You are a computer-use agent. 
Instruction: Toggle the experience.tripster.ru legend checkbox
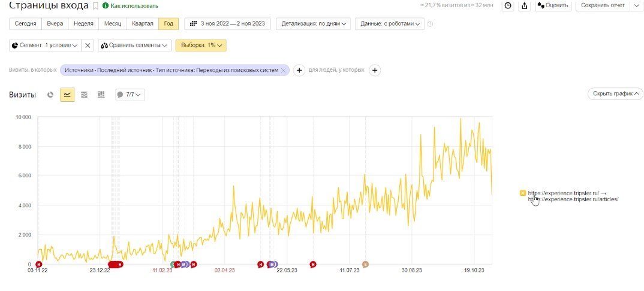coord(523,193)
